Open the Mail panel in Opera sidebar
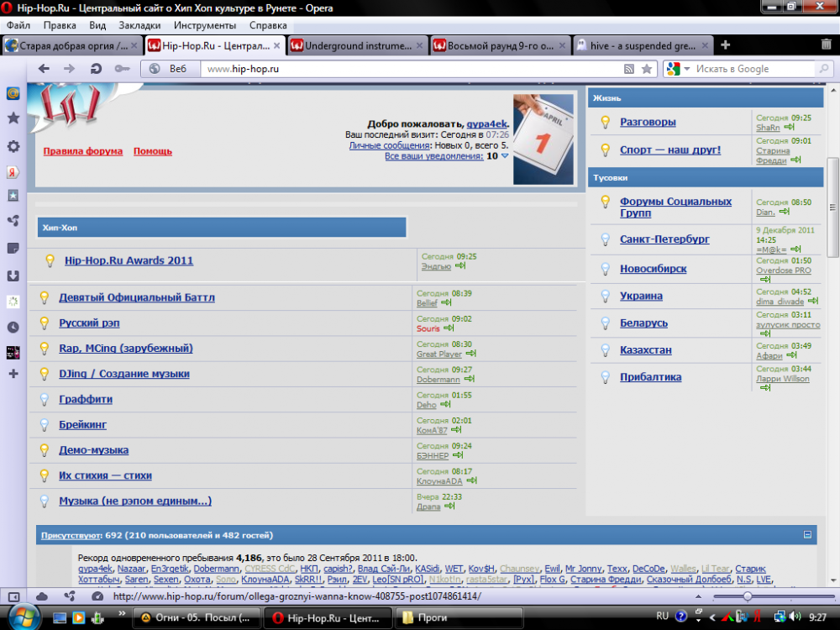 (13, 93)
